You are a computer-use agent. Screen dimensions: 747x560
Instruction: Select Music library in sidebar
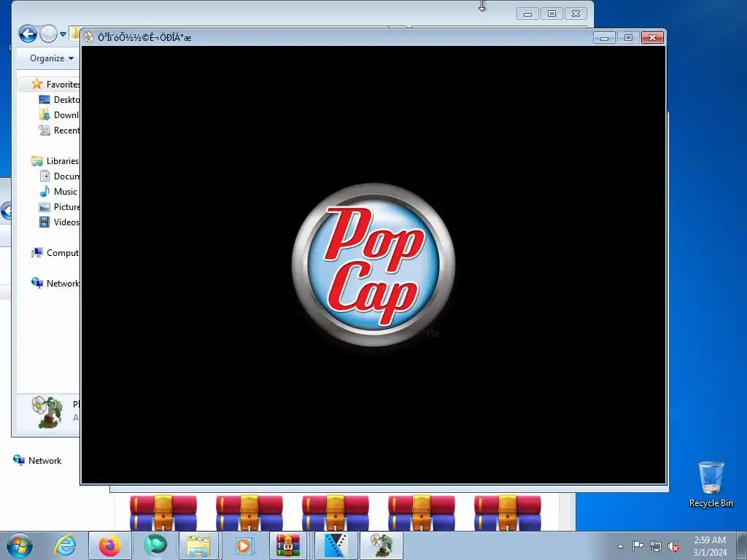click(58, 192)
